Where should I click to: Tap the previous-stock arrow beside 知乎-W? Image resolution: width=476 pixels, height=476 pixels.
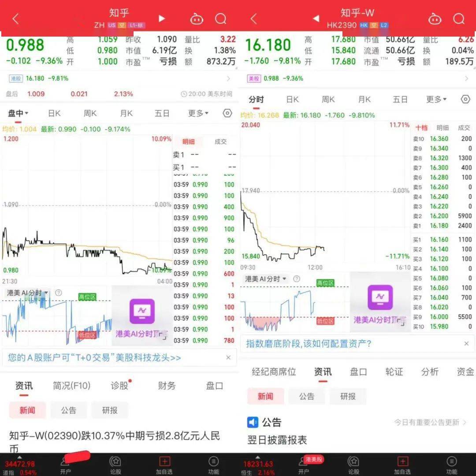[x=316, y=19]
